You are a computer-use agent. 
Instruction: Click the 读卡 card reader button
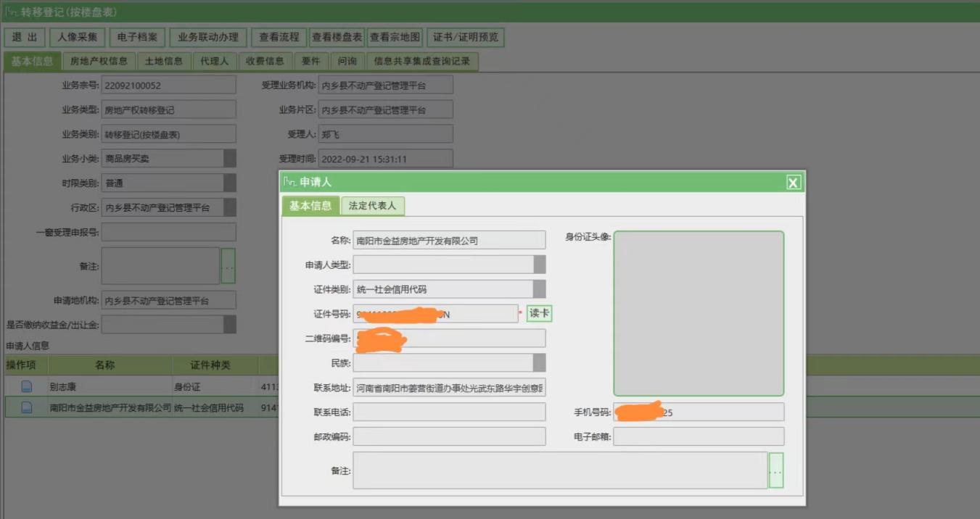click(x=539, y=314)
